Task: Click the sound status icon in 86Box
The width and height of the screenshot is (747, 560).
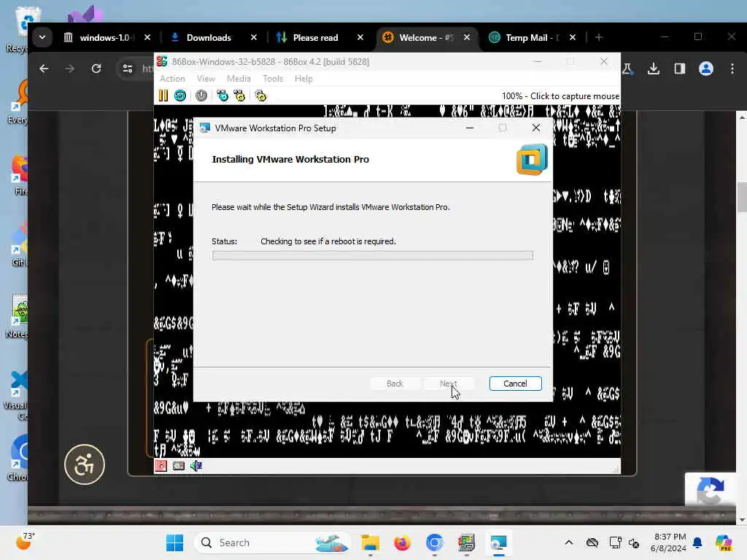Action: (x=196, y=465)
